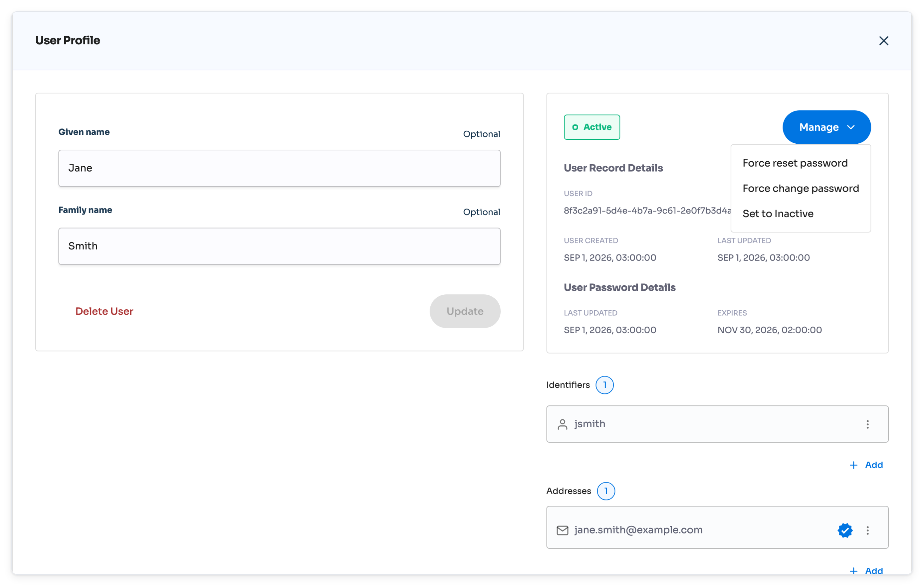Select Set to Inactive menu item
Viewport: 924px width, 586px height.
(778, 214)
